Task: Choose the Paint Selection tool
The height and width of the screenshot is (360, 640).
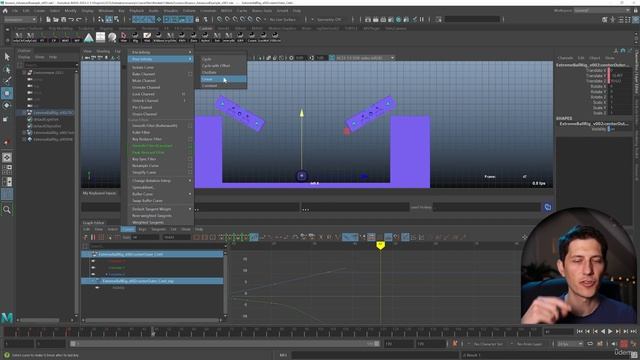Action: click(7, 81)
